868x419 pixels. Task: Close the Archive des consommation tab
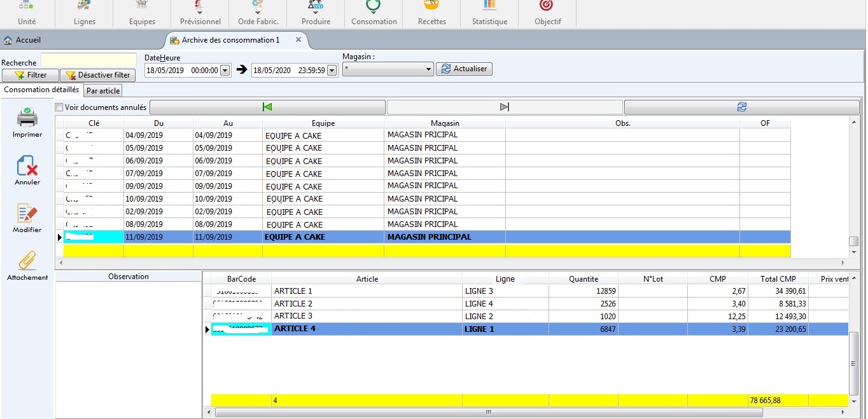(298, 39)
